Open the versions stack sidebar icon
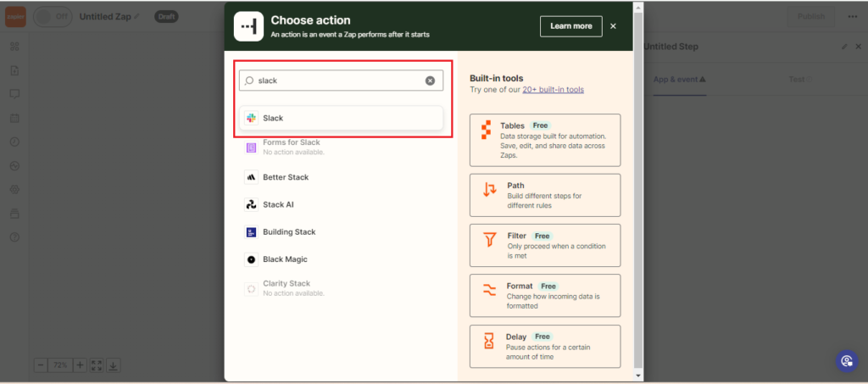 tap(15, 213)
